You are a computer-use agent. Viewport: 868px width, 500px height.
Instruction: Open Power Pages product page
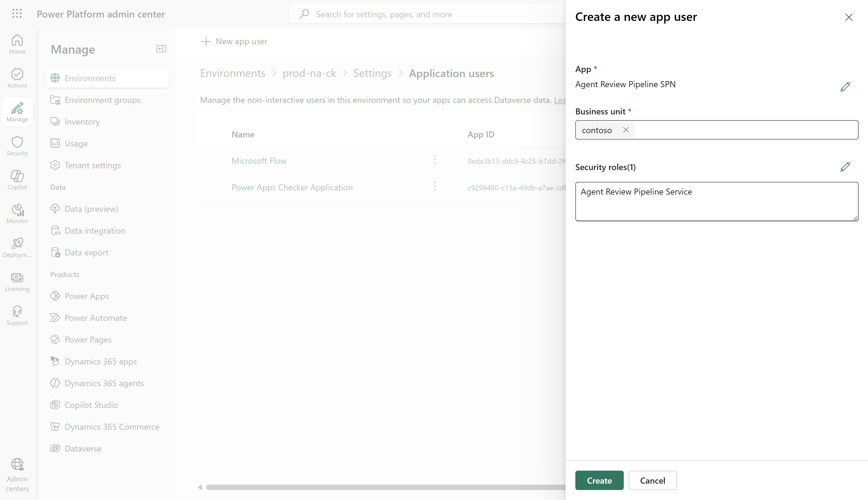pos(107,340)
